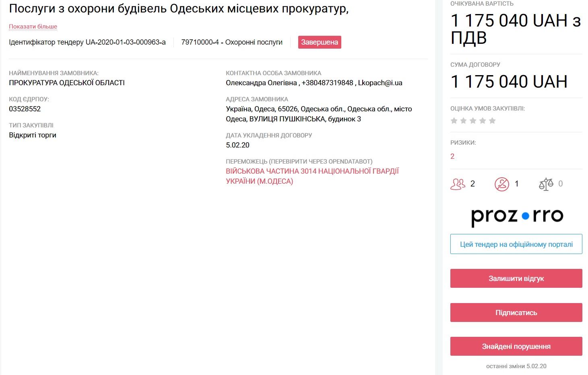Subscribe using the 'Підписатись' button
The height and width of the screenshot is (375, 588).
pos(516,313)
